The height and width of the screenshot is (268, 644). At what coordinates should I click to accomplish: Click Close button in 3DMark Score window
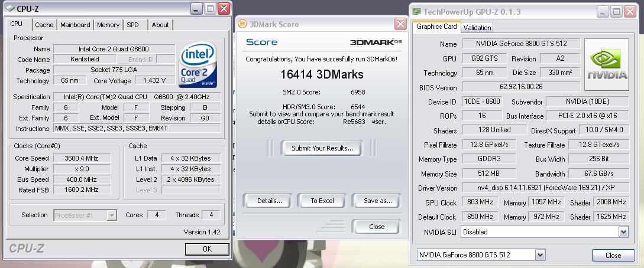click(376, 226)
